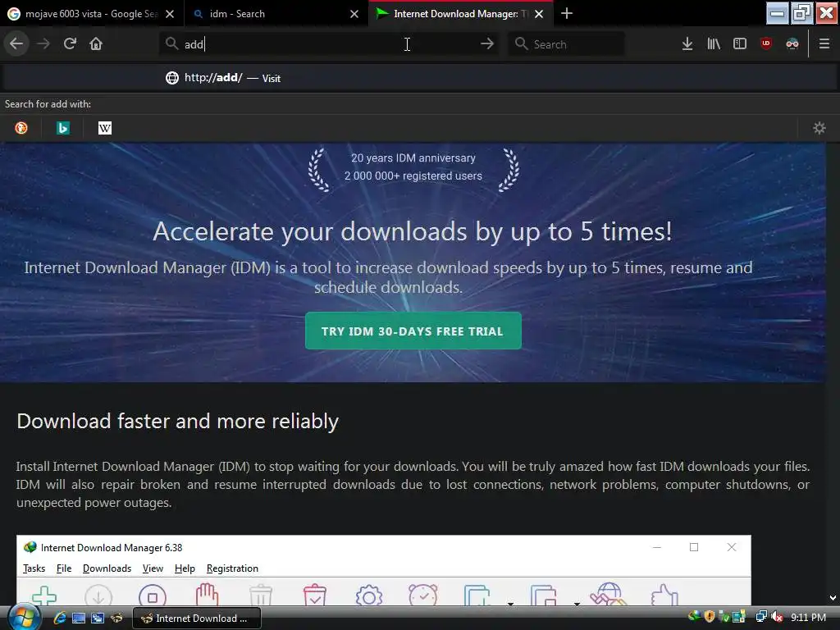Click the Search box in the toolbar

click(x=566, y=44)
